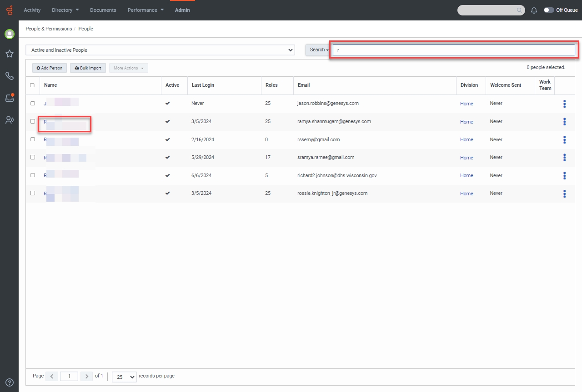Open the Search type dropdown

[x=318, y=50]
